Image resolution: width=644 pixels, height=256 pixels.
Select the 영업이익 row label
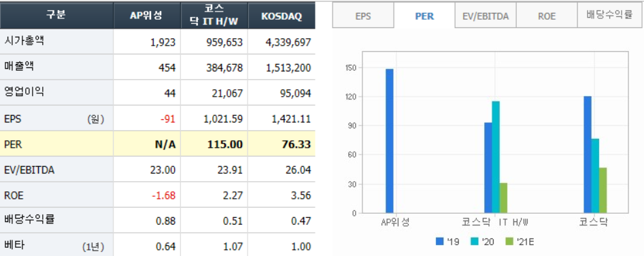[x=24, y=92]
